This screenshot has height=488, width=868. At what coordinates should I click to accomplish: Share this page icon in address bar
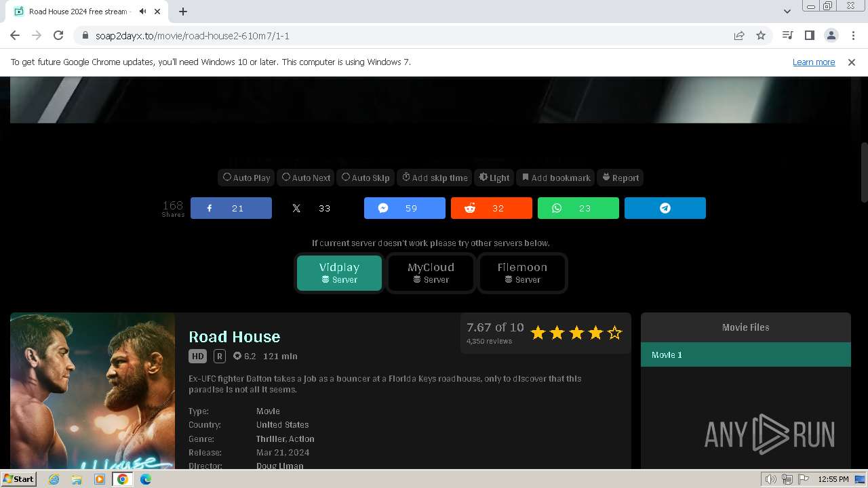pyautogui.click(x=739, y=35)
